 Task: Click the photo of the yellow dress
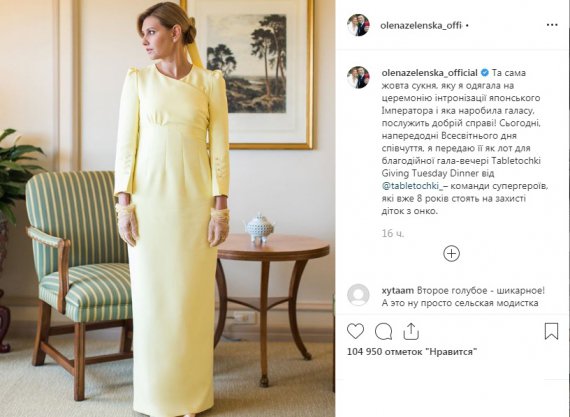pos(167,208)
